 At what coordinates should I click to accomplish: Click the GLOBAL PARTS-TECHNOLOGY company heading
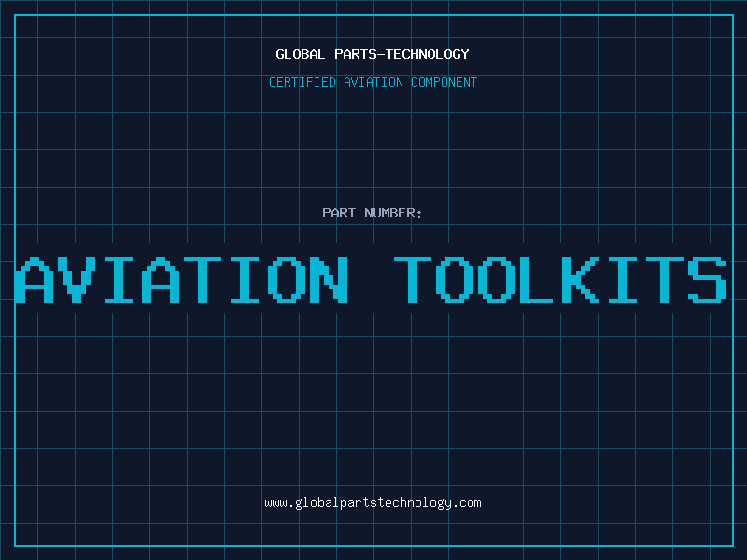373,54
